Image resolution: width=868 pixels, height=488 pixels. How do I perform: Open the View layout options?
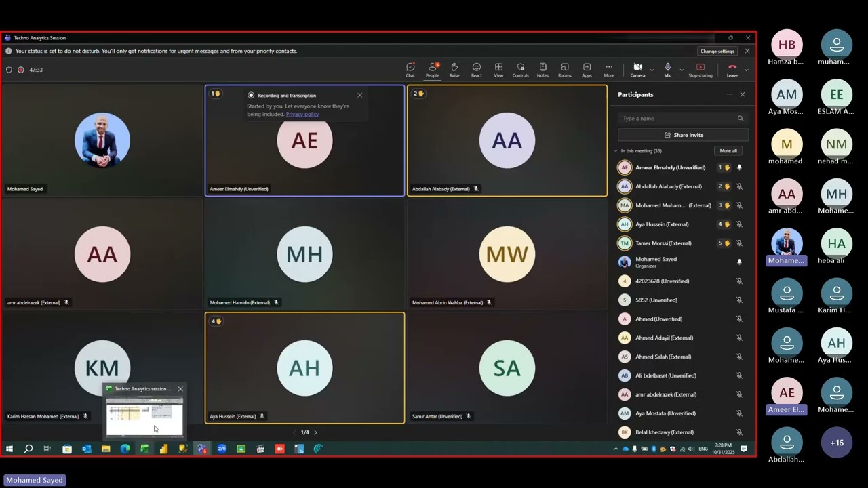[498, 70]
